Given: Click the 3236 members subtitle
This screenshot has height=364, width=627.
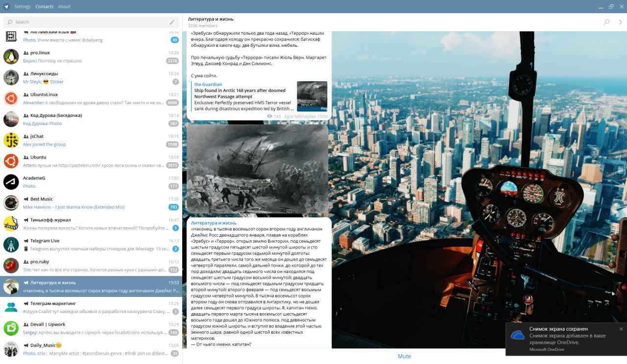Looking at the screenshot, I should pyautogui.click(x=203, y=26).
